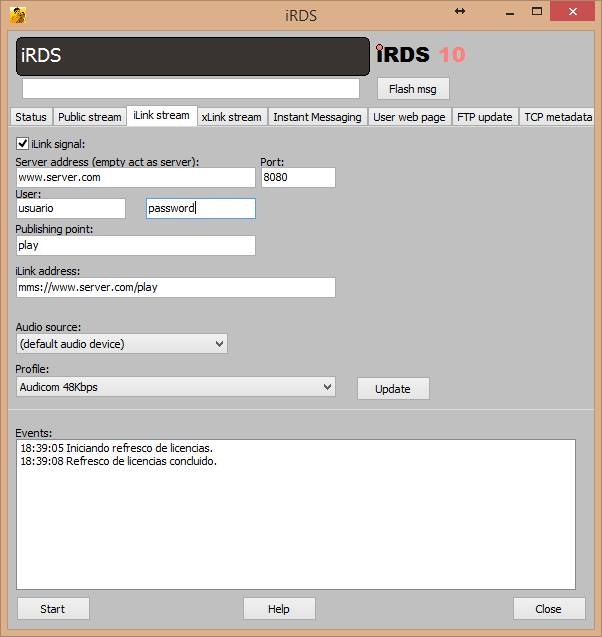This screenshot has width=602, height=637.
Task: Click the dark iRDS display banner
Action: (193, 56)
